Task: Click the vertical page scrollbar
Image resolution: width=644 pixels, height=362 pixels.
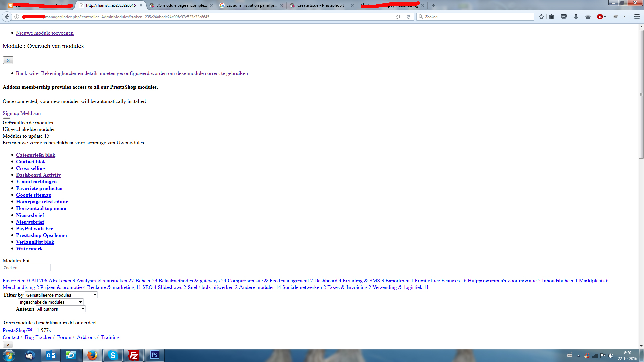Action: (x=641, y=94)
